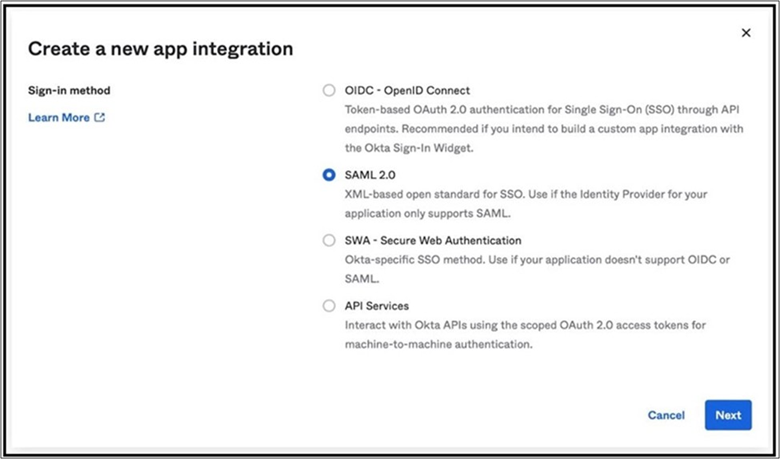
Task: Choose the SWA - Secure Web Authentication radio button
Action: pos(329,240)
